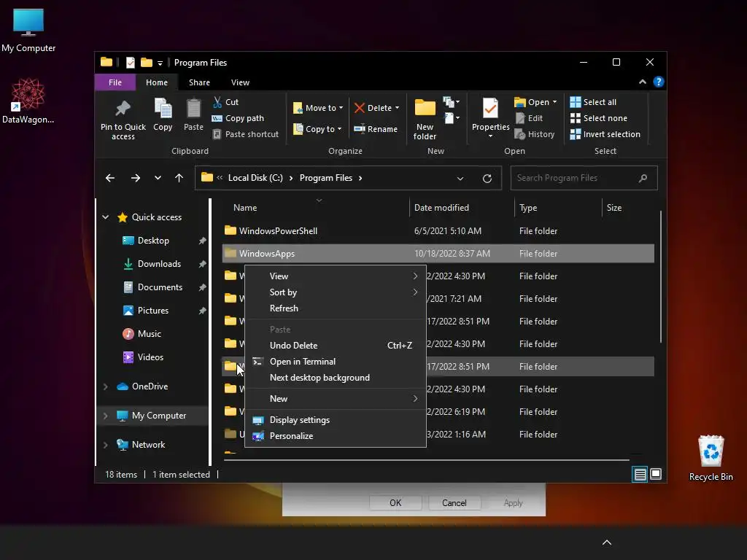Expand the OneDrive tree node
The width and height of the screenshot is (747, 560).
[x=105, y=386]
